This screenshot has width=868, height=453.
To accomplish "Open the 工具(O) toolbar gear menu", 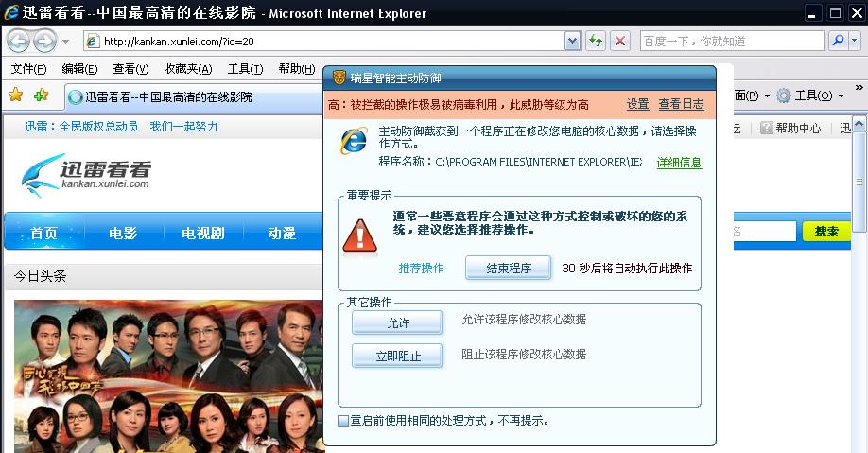I will point(810,96).
